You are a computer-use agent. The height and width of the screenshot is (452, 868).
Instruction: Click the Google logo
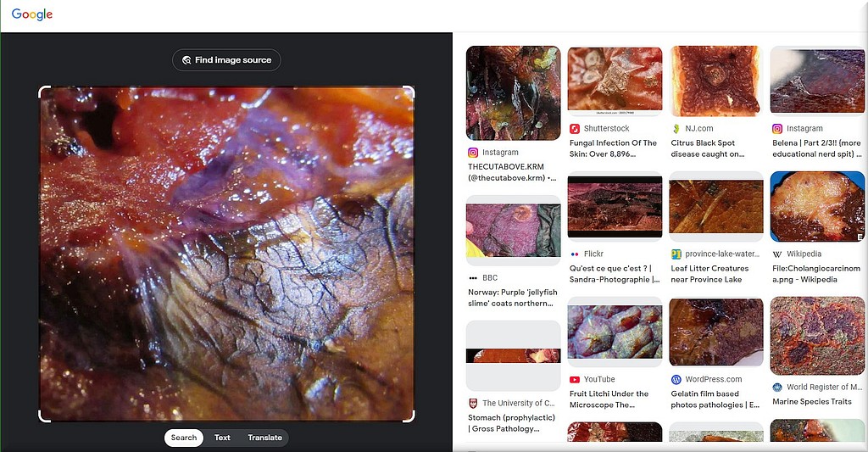(x=32, y=14)
